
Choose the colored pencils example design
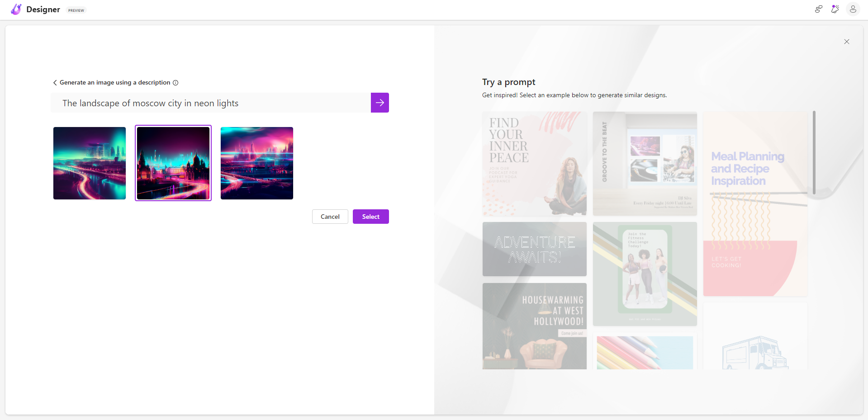point(645,351)
